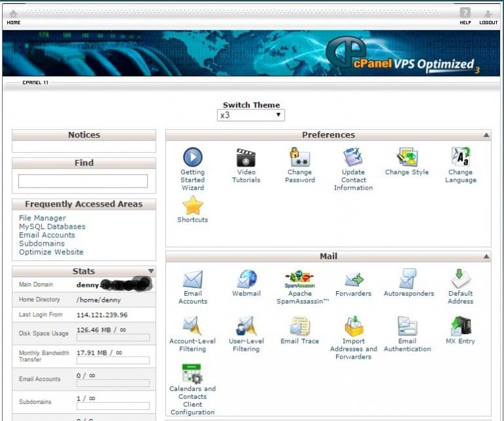Click the Mail section title
The width and height of the screenshot is (504, 421).
(x=328, y=256)
